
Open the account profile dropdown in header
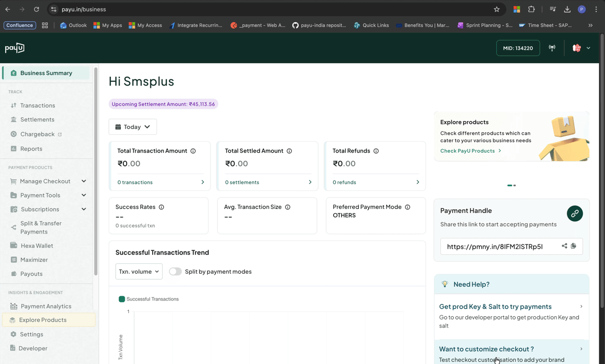[x=581, y=48]
